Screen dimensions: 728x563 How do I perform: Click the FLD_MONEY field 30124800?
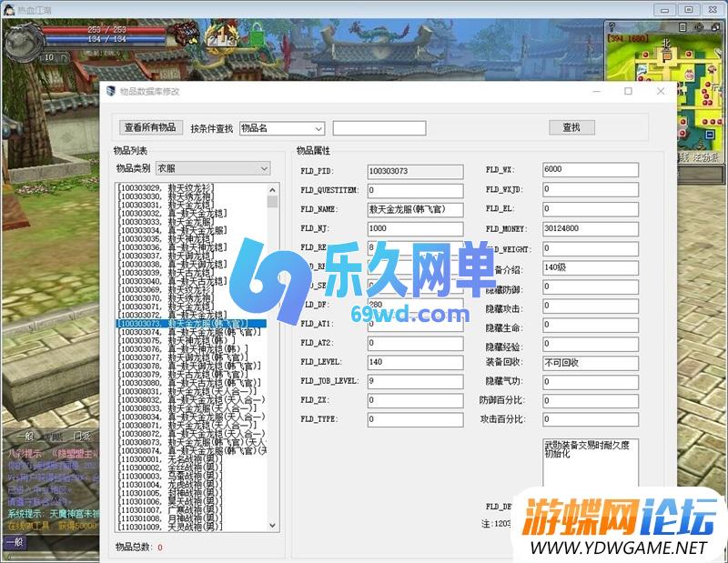coord(590,229)
